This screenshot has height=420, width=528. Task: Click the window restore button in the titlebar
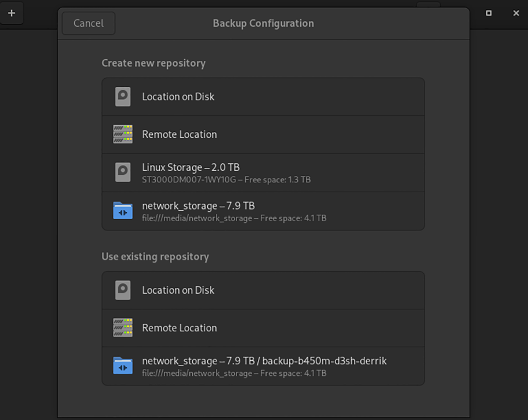click(x=488, y=13)
